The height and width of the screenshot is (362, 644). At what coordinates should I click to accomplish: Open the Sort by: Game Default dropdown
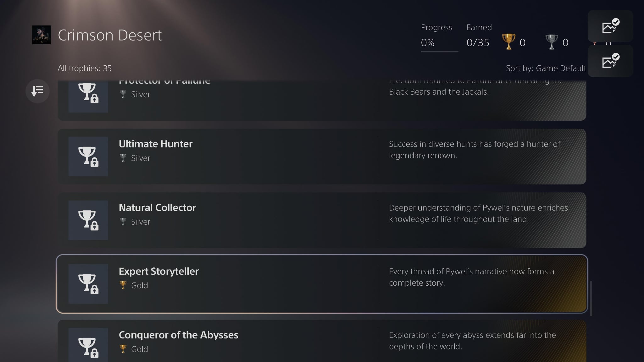click(x=546, y=68)
